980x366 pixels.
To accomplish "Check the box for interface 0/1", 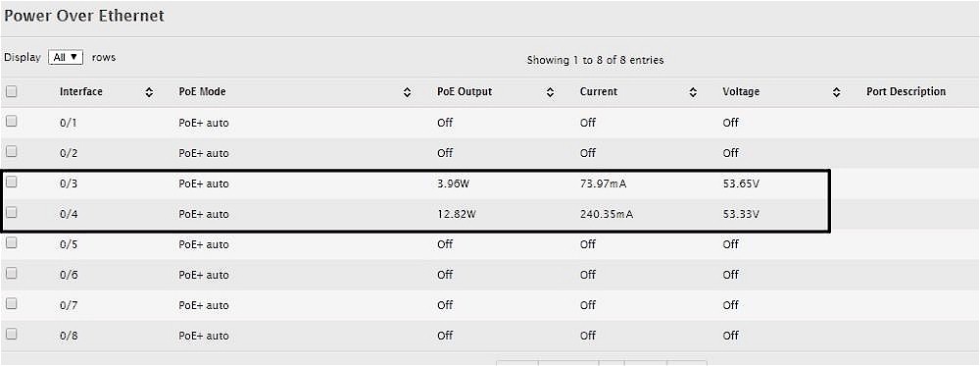I will tap(11, 122).
